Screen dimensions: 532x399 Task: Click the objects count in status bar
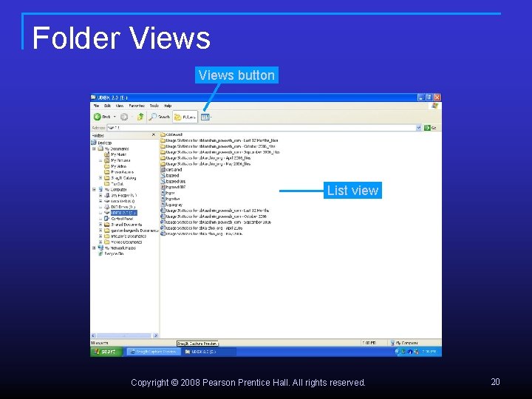pos(100,343)
